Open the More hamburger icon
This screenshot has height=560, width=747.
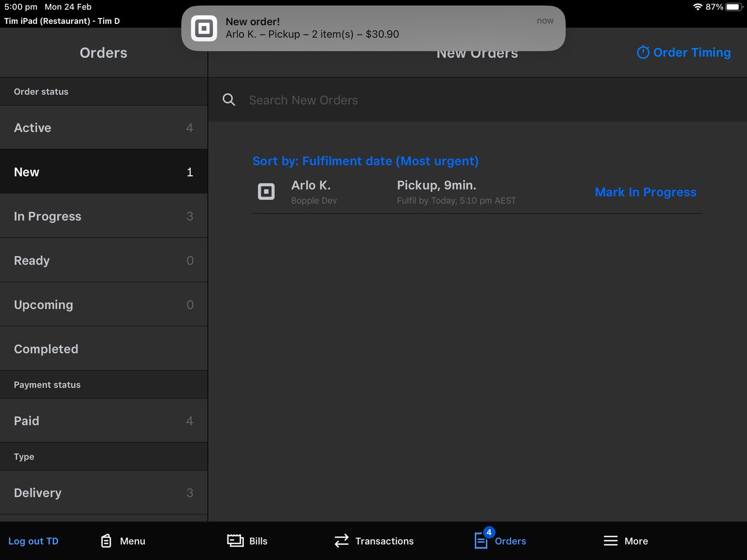[x=611, y=540]
